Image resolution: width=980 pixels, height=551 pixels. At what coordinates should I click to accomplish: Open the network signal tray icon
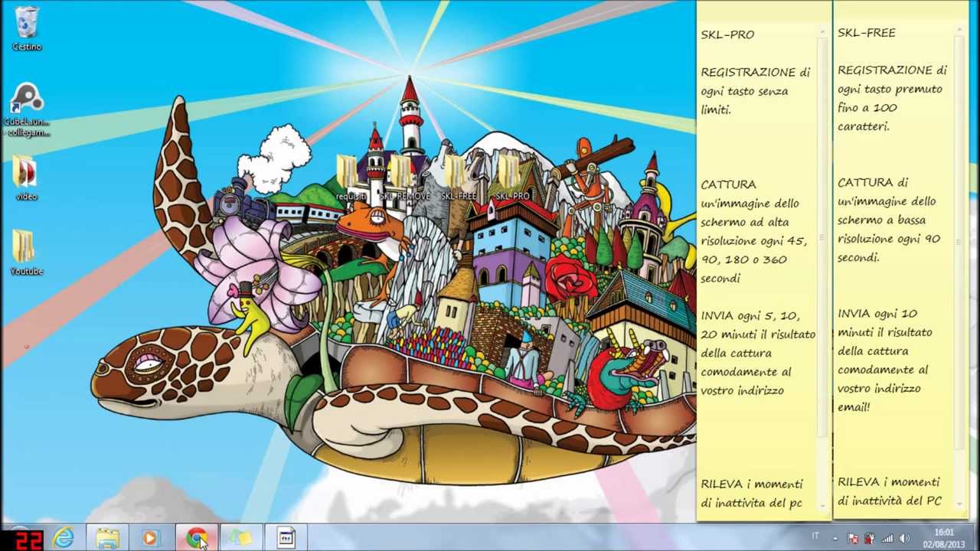coord(887,538)
